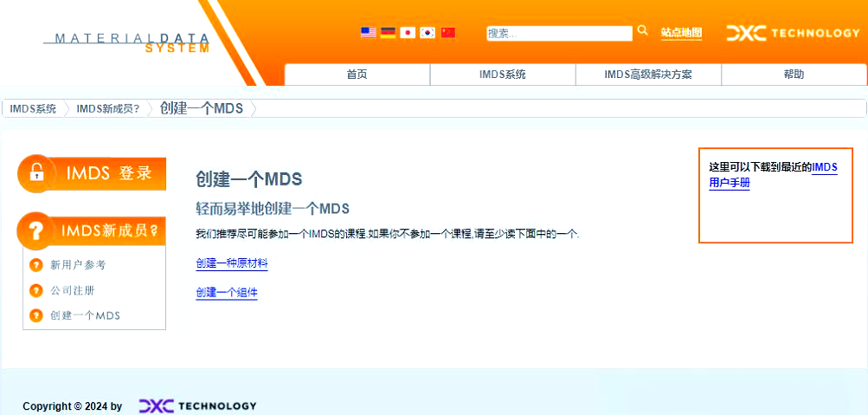This screenshot has width=868, height=415.
Task: Click the Material Data System logo
Action: click(126, 42)
